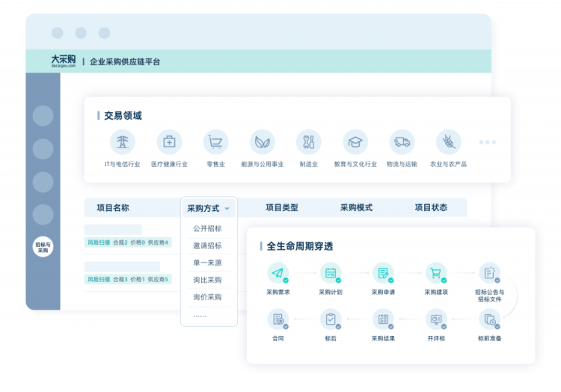Sort by the 项目状态 column header

(x=431, y=208)
